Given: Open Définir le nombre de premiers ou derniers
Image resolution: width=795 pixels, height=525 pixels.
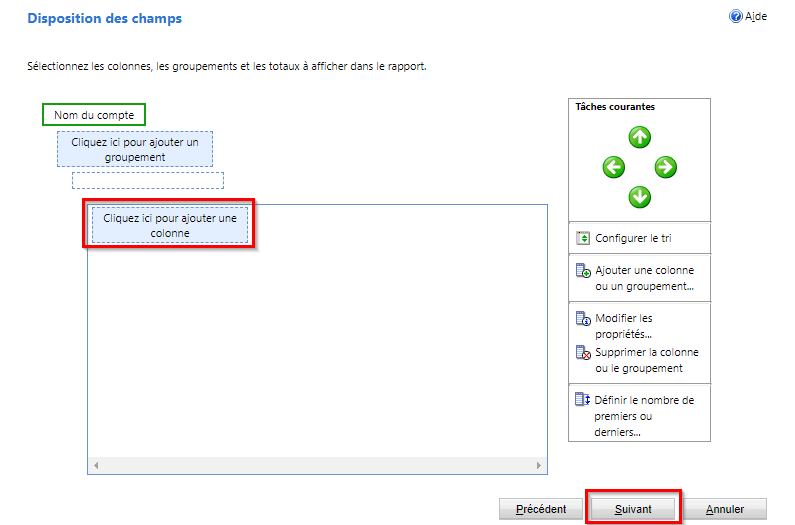Looking at the screenshot, I should 644,416.
